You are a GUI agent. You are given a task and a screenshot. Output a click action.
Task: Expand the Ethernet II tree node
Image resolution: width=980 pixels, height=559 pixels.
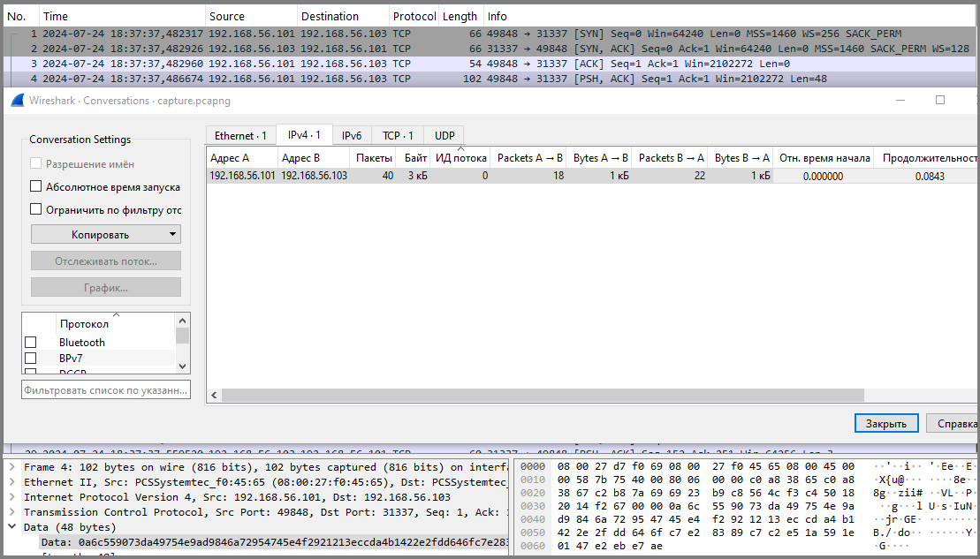coord(11,482)
